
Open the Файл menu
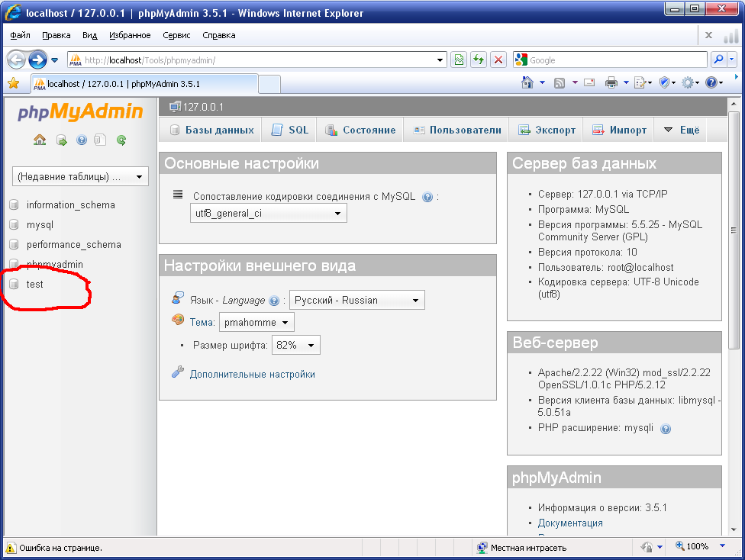(20, 35)
